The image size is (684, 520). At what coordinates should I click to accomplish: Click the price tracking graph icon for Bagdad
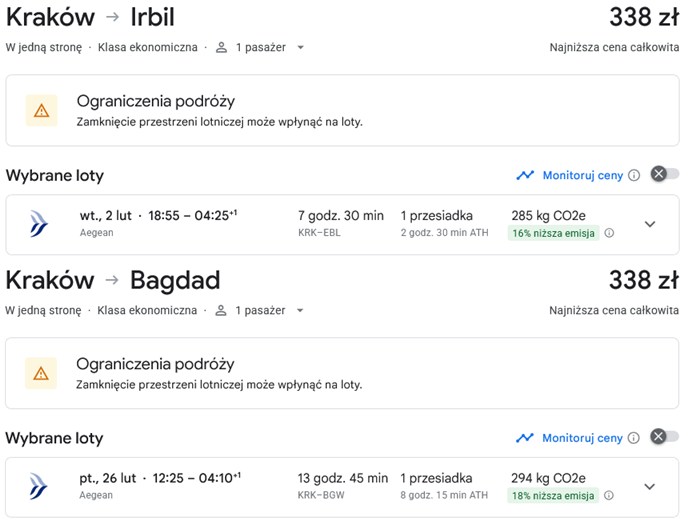(525, 438)
